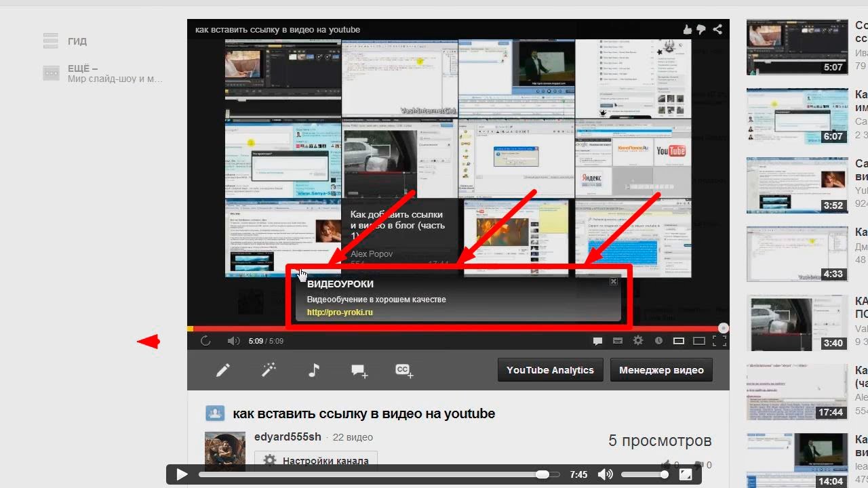Click the title как вставить ссылку в видео на youtube below player
Screen dimensions: 868x488
(363, 413)
